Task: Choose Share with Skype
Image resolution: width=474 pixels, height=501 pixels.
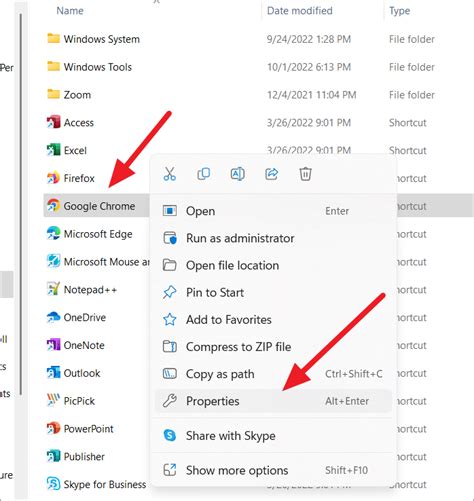Action: pyautogui.click(x=273, y=436)
